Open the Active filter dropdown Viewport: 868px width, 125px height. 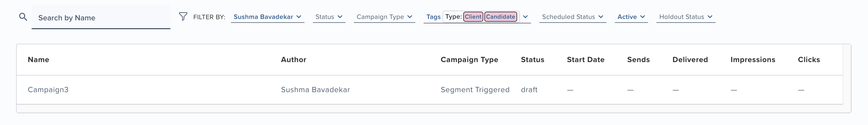click(x=631, y=17)
